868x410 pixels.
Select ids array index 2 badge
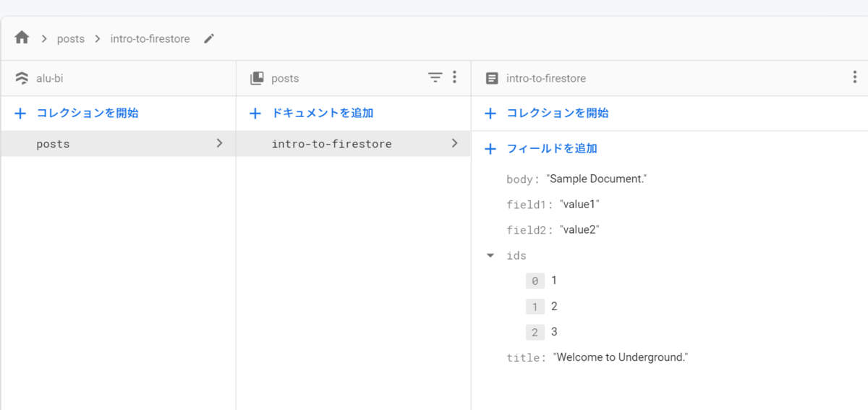click(x=535, y=332)
